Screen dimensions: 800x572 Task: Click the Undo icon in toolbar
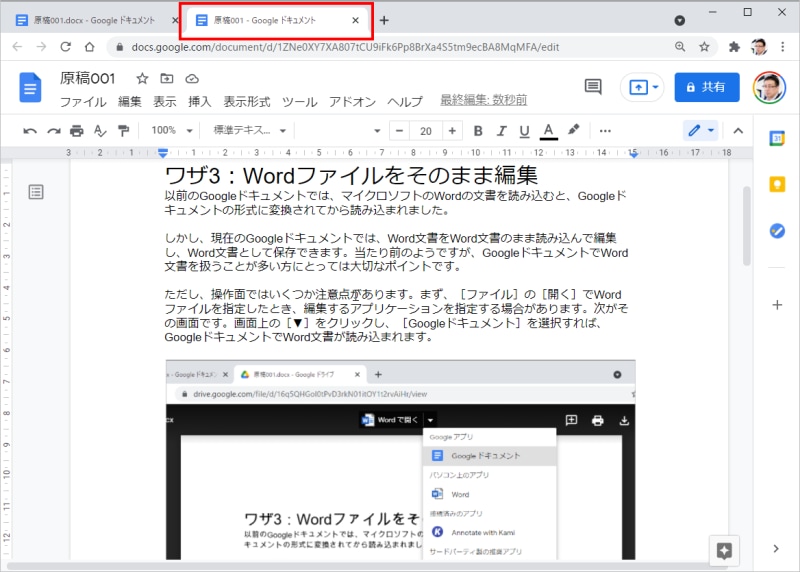click(x=30, y=131)
